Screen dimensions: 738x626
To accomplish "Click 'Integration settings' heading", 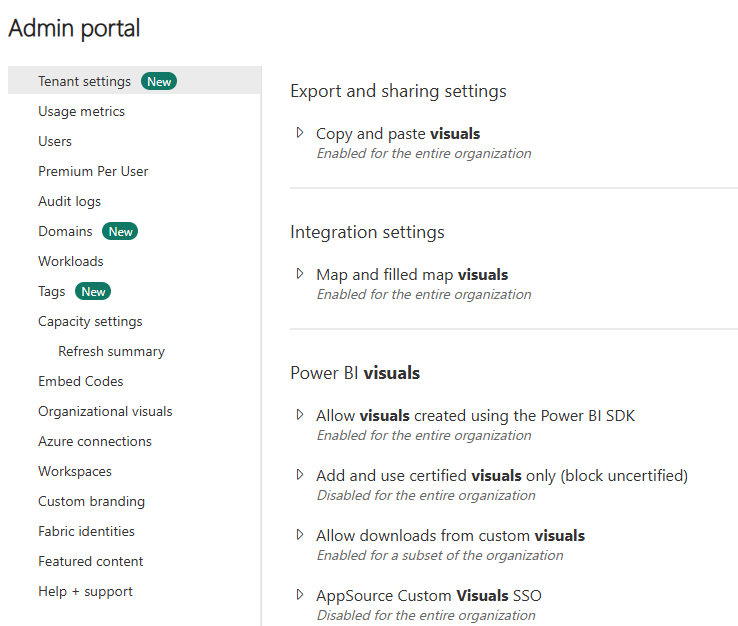I will point(367,232).
